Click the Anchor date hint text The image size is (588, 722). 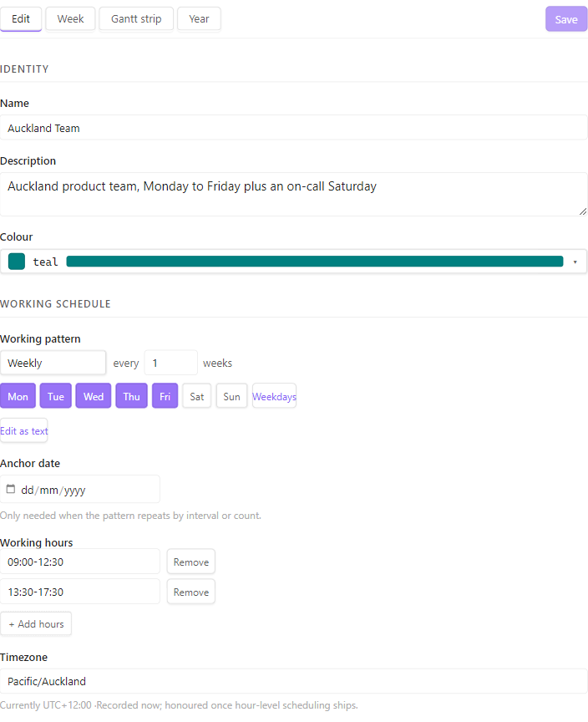point(130,516)
